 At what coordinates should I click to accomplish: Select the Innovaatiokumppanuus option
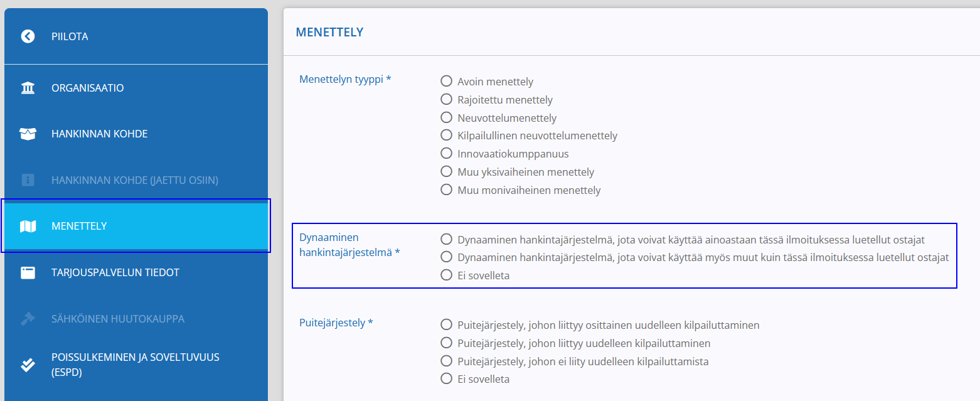click(x=447, y=153)
